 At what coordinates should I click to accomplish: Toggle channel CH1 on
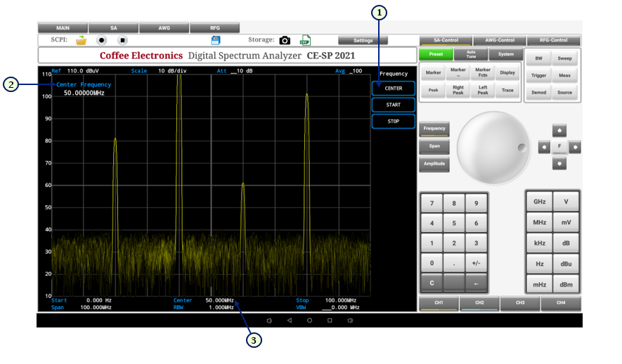(x=439, y=303)
